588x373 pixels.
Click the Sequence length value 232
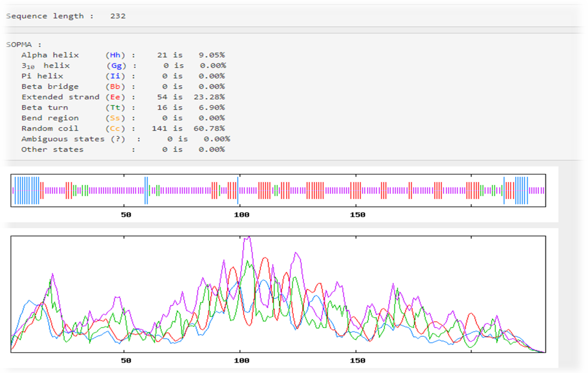click(x=118, y=16)
